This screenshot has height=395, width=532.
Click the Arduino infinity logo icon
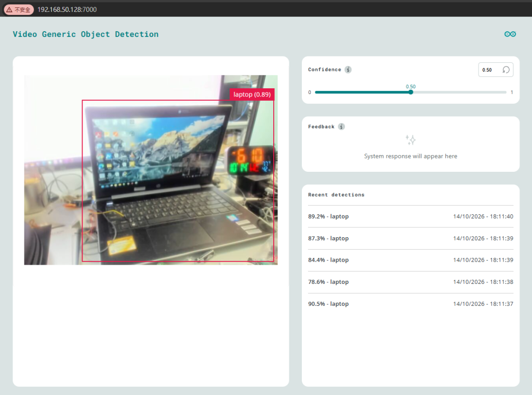coord(510,34)
